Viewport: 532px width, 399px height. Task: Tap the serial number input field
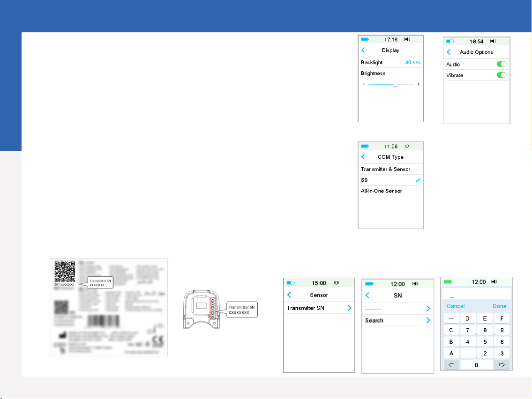tap(476, 294)
